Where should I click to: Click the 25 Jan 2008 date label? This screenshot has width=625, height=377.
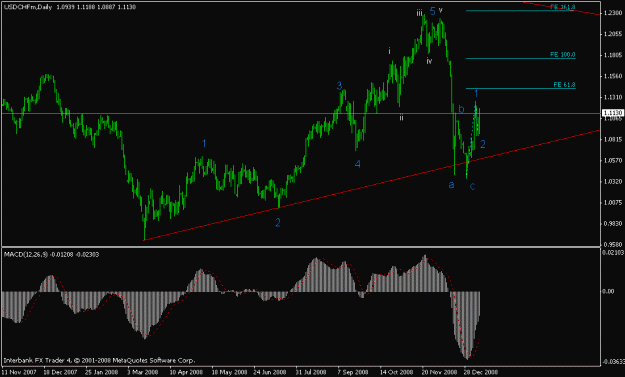(102, 372)
